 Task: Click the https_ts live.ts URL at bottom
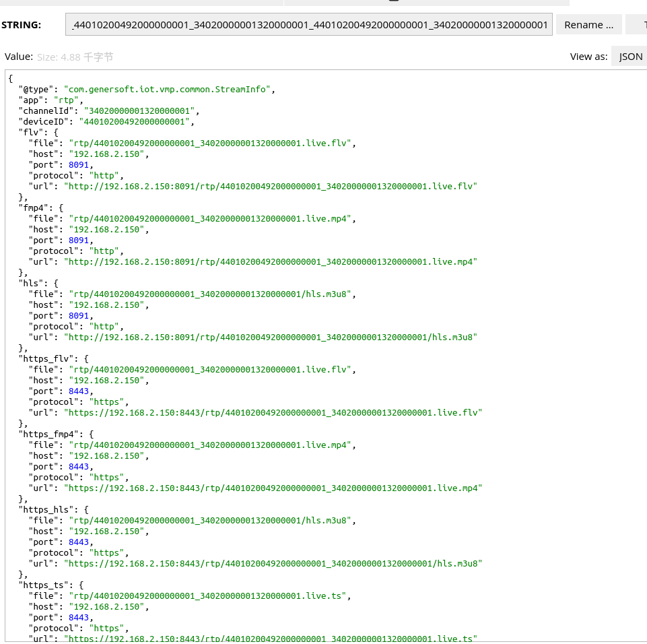pos(269,639)
